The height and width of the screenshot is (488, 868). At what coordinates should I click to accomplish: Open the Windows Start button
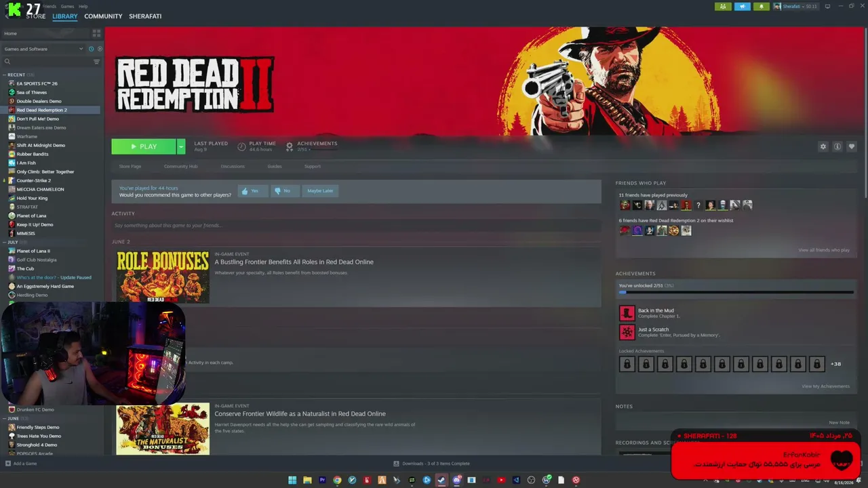click(x=292, y=481)
